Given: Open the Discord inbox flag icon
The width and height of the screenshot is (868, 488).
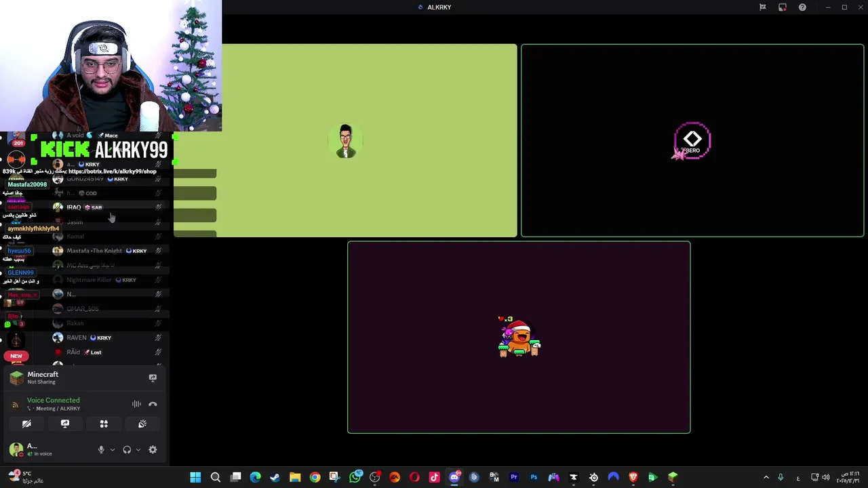Looking at the screenshot, I should click(763, 7).
